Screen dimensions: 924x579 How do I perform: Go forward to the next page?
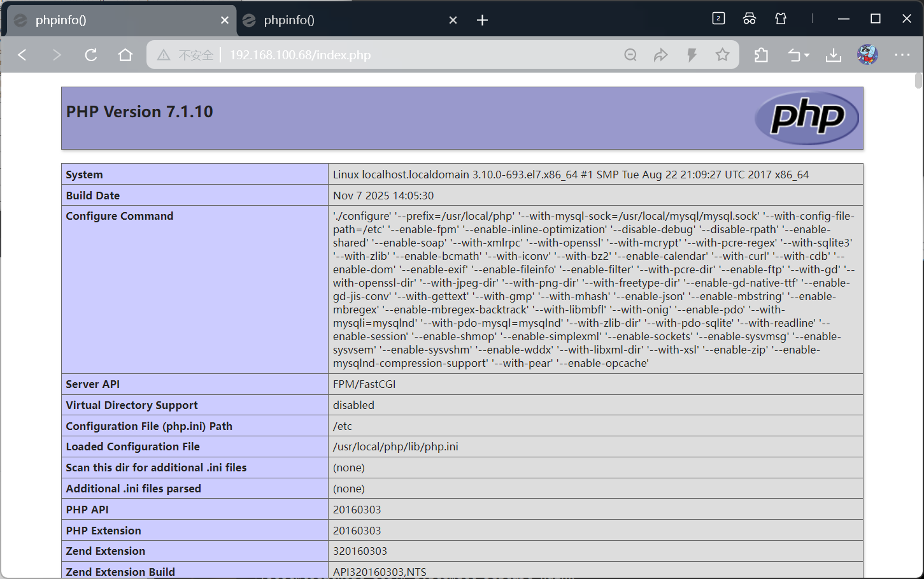point(57,55)
